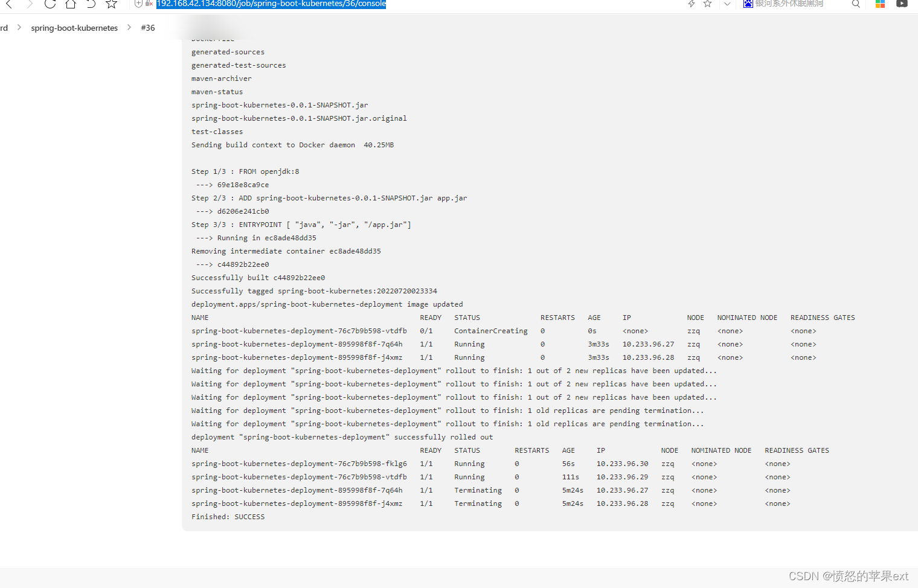Click the insecure lock icon before the URL
This screenshot has height=588, width=918.
tap(149, 4)
